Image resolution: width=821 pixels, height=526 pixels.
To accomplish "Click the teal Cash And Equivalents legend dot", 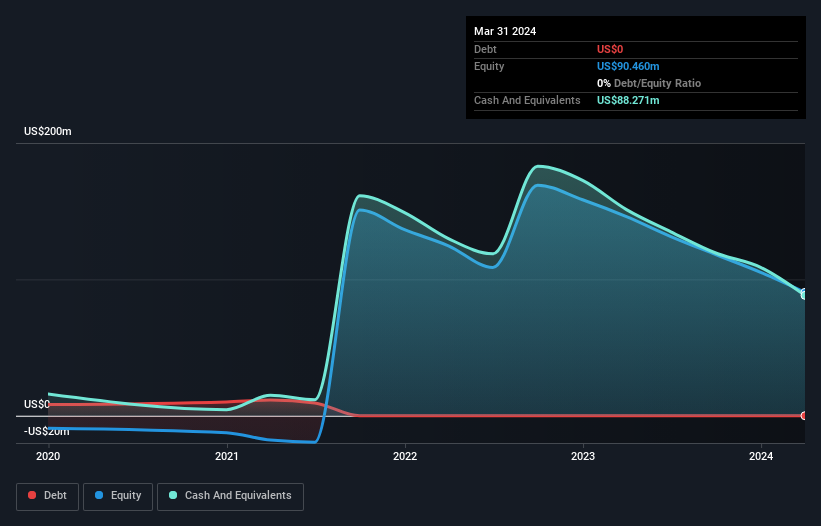I will click(x=173, y=495).
